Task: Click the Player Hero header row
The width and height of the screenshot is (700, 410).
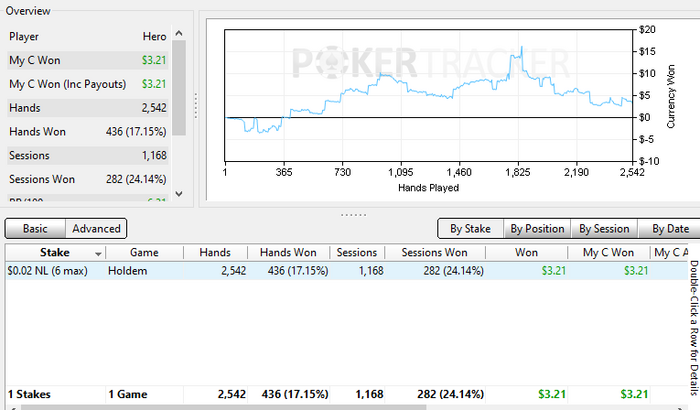Action: click(88, 37)
